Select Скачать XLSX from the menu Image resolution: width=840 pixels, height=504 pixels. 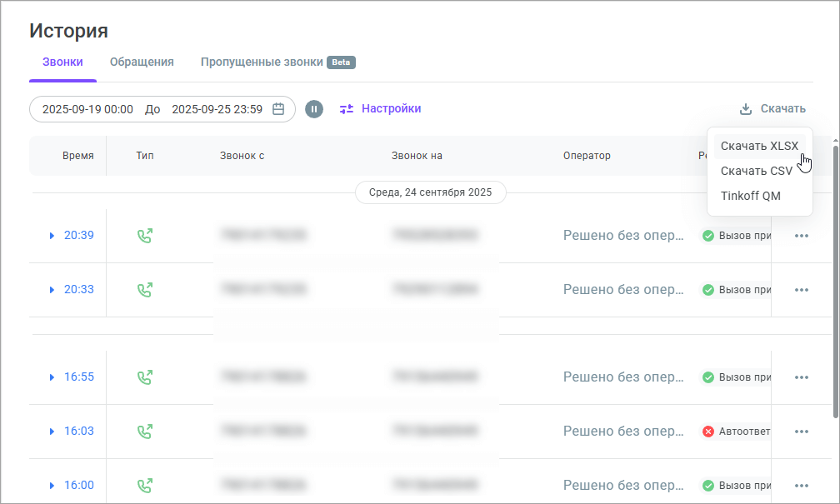click(758, 146)
